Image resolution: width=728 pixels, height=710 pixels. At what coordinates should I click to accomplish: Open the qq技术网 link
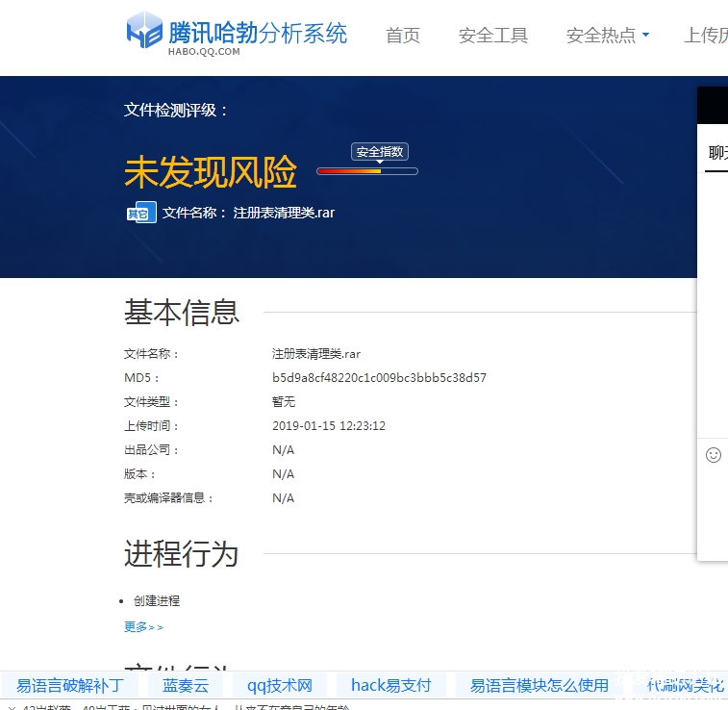[280, 685]
